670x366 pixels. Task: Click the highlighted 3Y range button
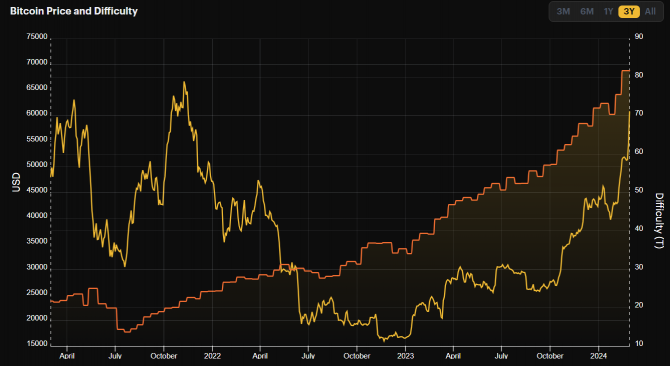tap(629, 12)
